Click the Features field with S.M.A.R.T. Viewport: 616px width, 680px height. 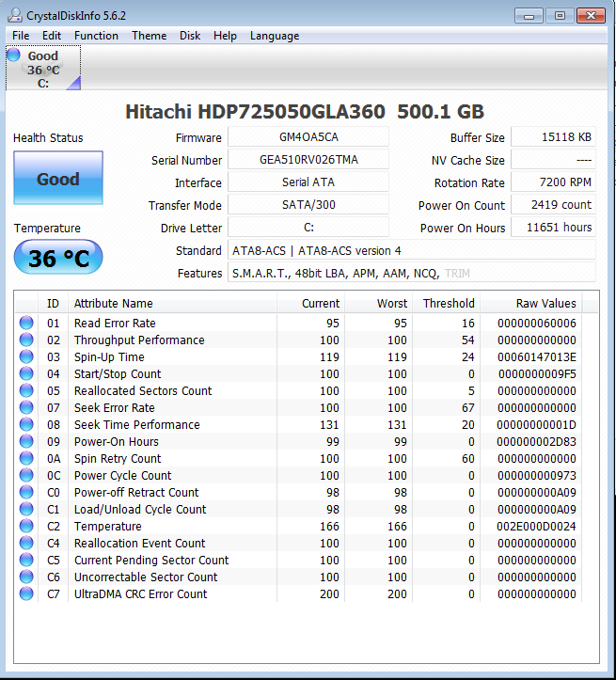pos(412,273)
